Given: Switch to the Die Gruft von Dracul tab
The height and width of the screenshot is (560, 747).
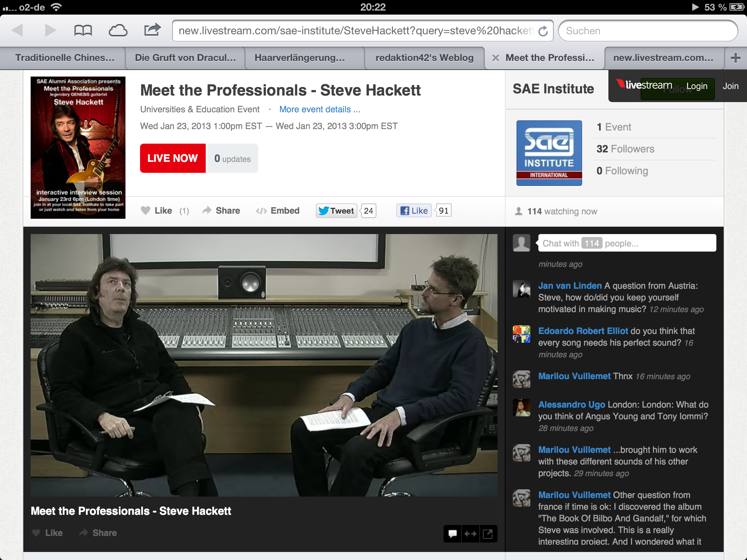Looking at the screenshot, I should pos(185,58).
